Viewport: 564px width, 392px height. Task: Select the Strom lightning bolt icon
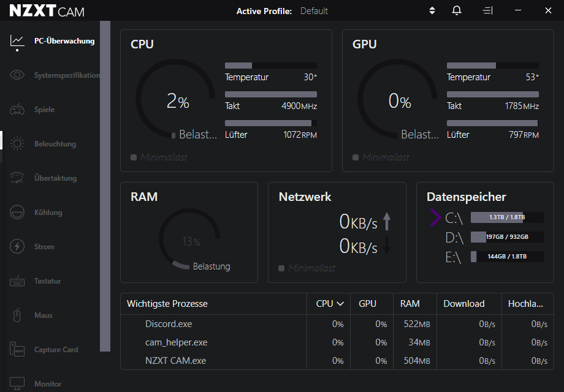coord(17,246)
